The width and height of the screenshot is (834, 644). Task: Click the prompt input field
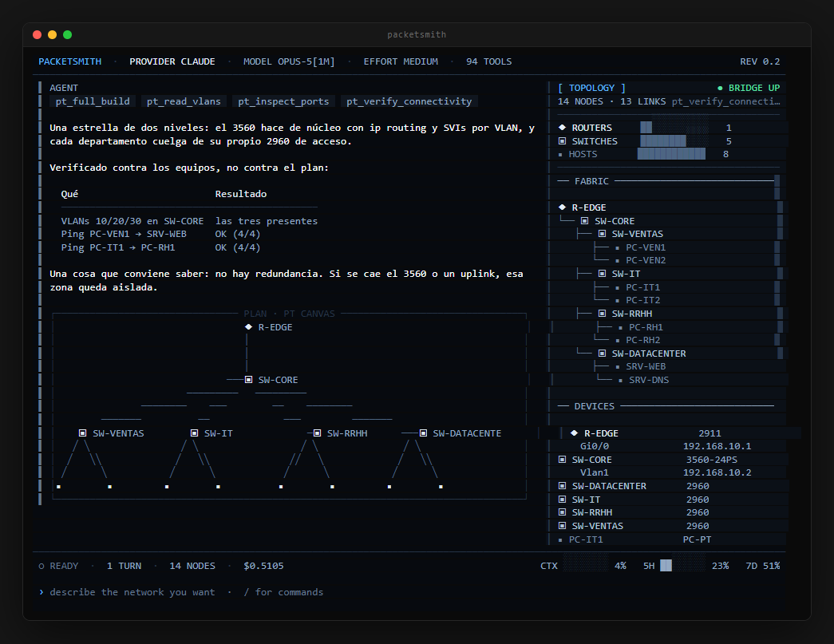click(x=409, y=592)
